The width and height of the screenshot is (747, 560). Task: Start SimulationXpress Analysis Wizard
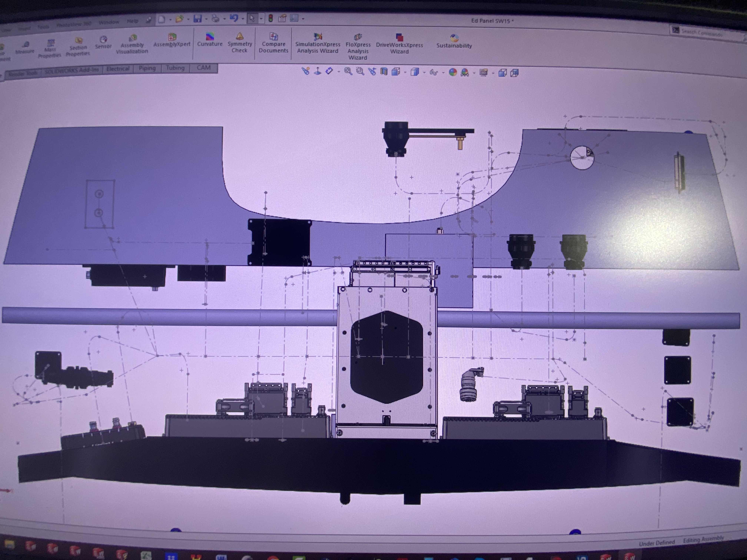coord(317,43)
